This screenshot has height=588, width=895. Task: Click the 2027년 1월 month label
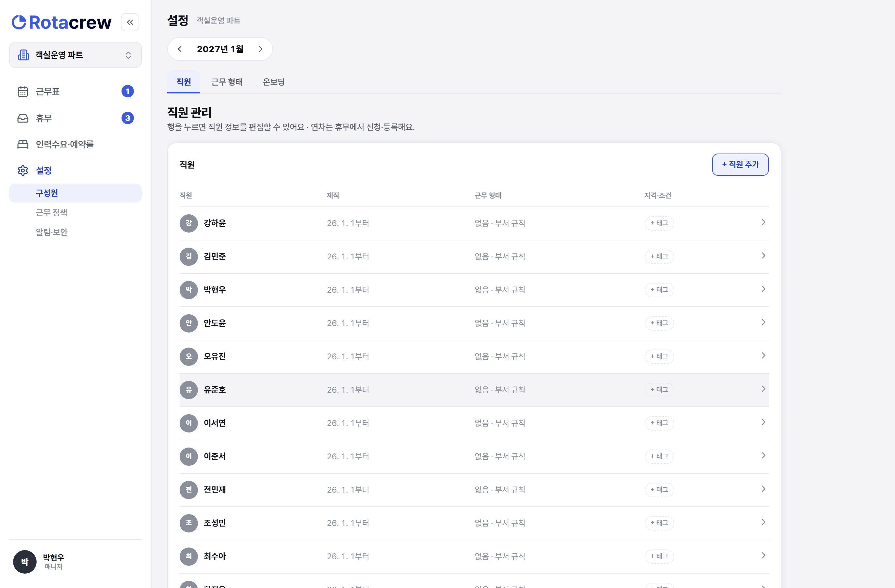pyautogui.click(x=220, y=49)
